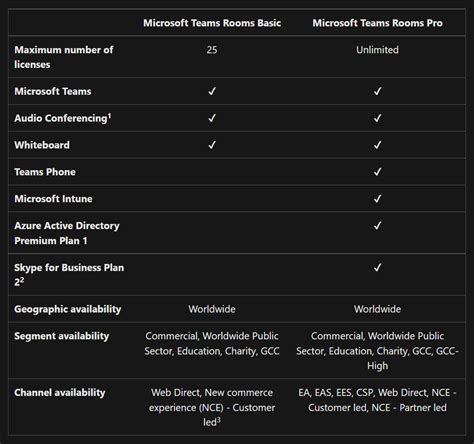
Task: Click the Pro checkmark for Teams Phone
Action: 377,172
